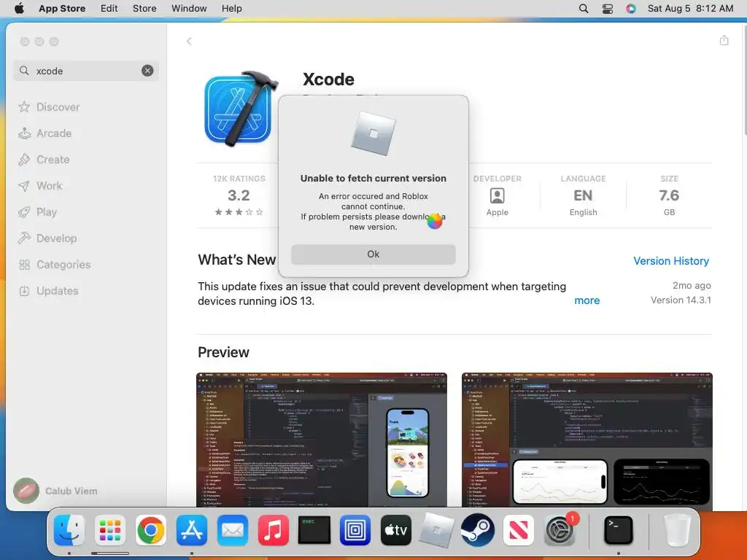The height and width of the screenshot is (560, 747).
Task: Click the Roblox logo in the dialog
Action: (x=373, y=134)
